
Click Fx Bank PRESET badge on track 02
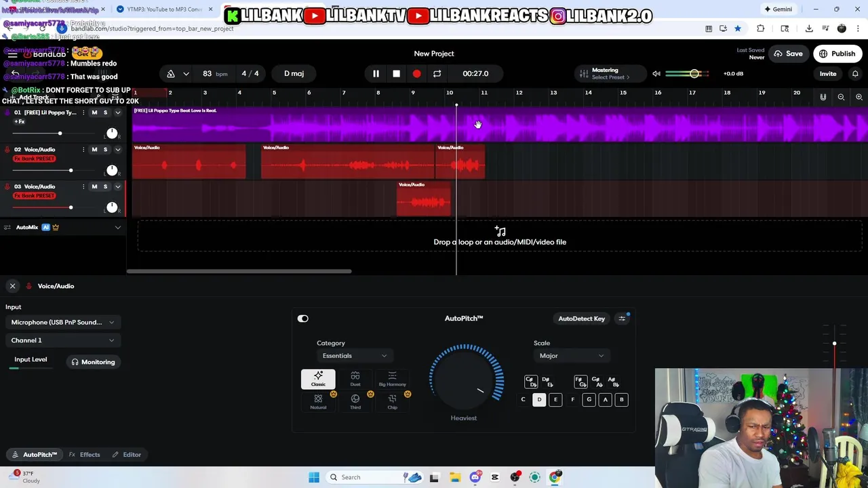tap(35, 159)
